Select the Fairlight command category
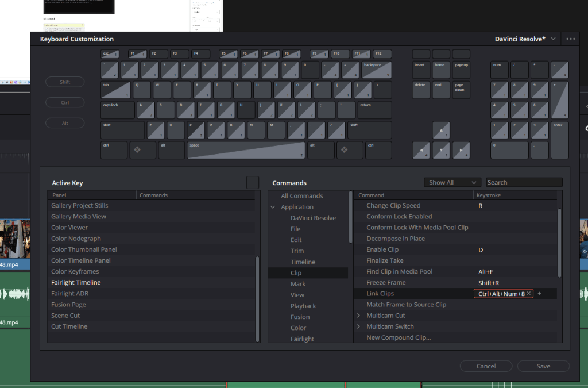Viewport: 588px width, 388px height. (308, 339)
